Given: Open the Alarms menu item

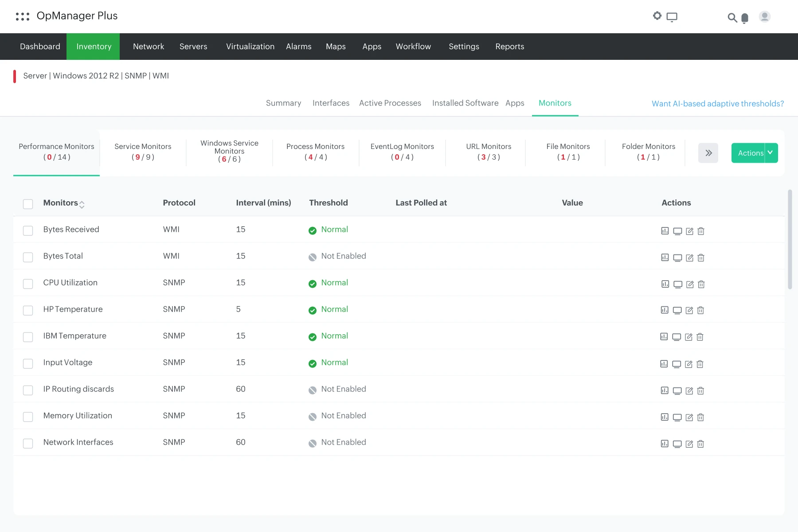Looking at the screenshot, I should (298, 47).
